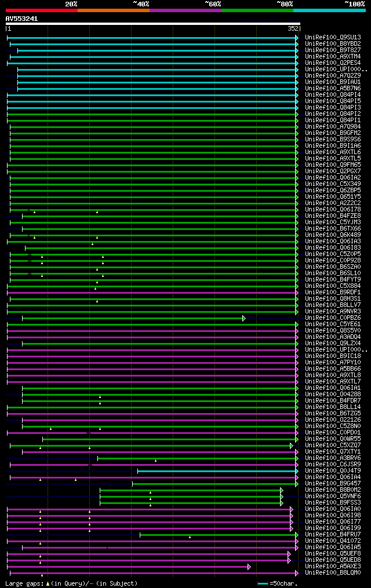371x588 pixels.
Task: Select the UniRef100_Q0WR55 label
Action: tap(333, 439)
